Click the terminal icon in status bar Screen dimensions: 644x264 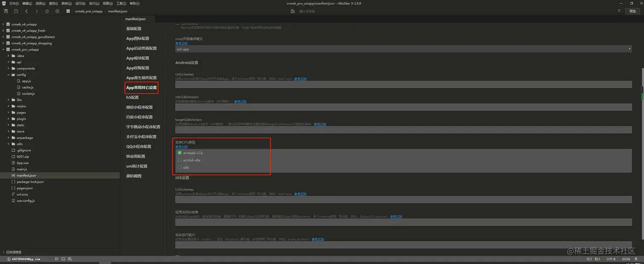click(63, 259)
